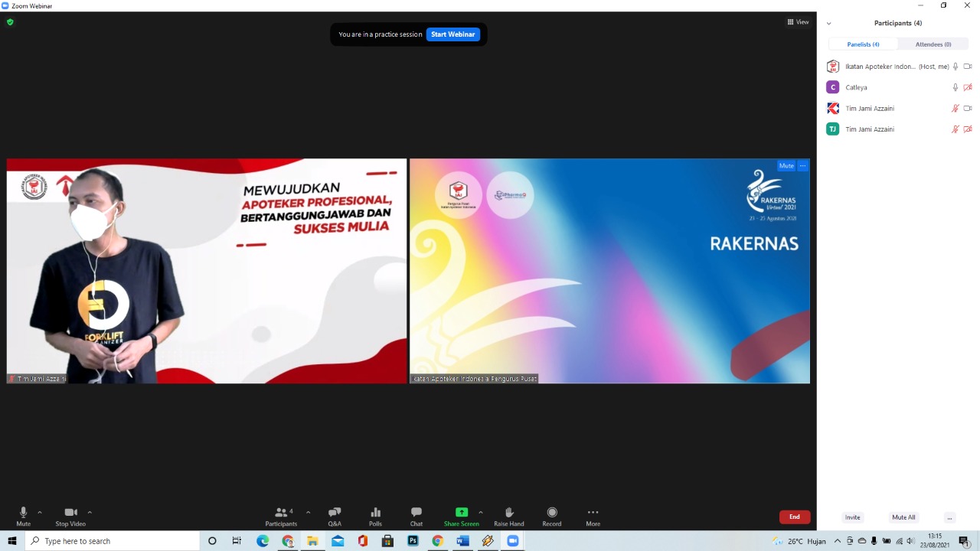Open the Polls icon
Screen dimensions: 980x551
click(x=375, y=512)
